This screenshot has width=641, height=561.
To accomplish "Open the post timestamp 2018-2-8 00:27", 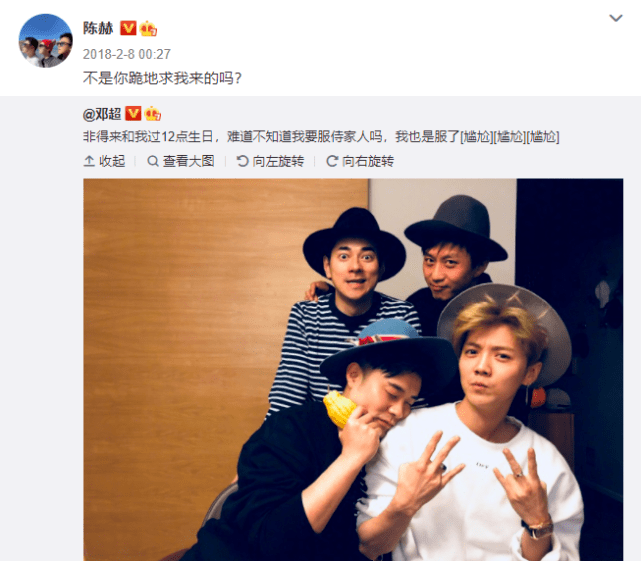I will click(x=127, y=54).
